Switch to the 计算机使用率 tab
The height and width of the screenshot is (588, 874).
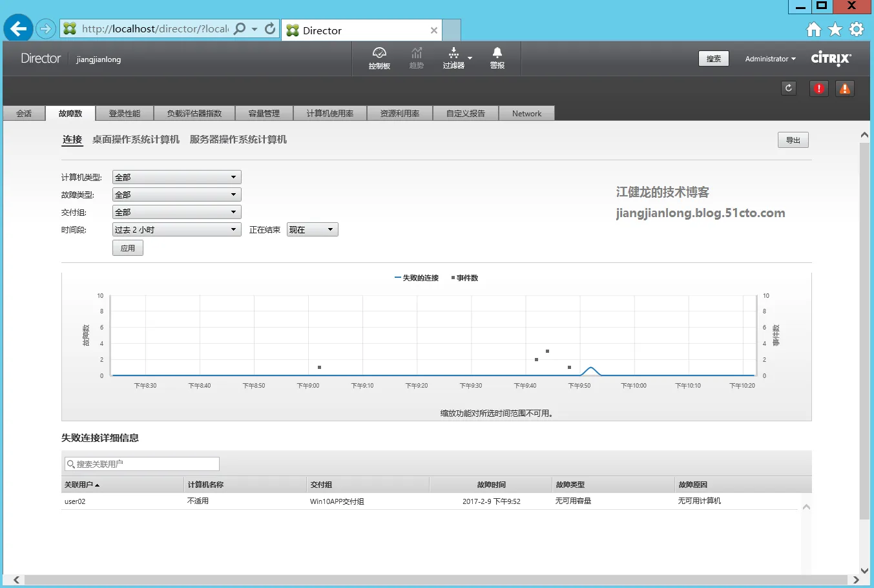coord(330,113)
